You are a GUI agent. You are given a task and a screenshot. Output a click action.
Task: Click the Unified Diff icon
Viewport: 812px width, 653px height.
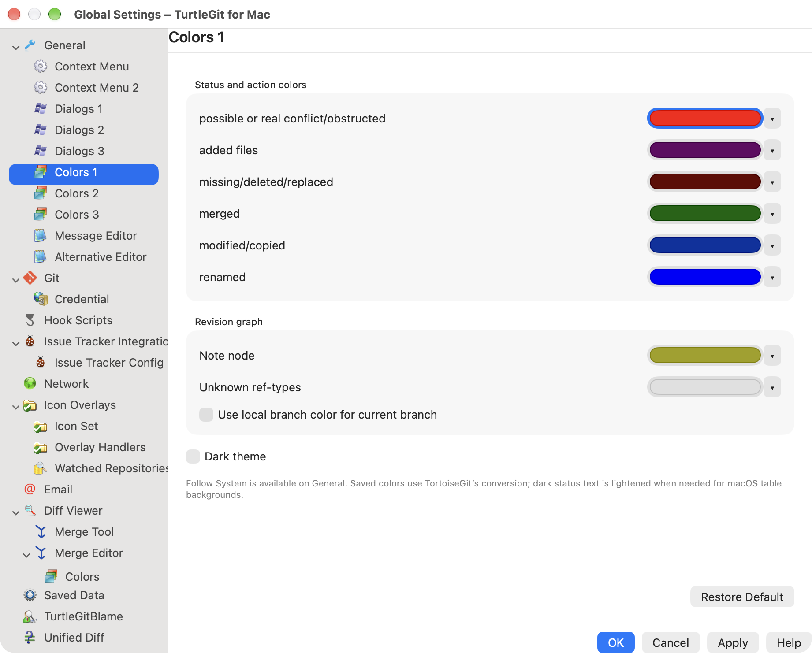coord(30,637)
